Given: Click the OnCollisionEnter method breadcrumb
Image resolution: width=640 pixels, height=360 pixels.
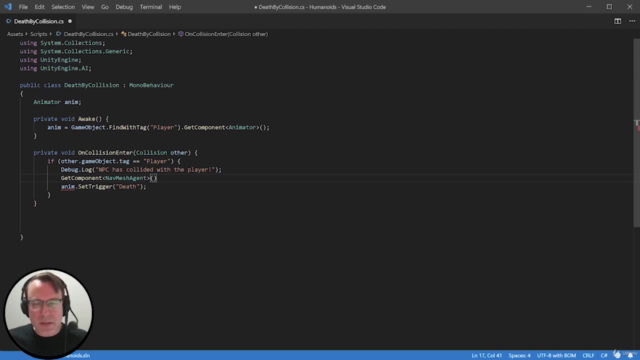Looking at the screenshot, I should (227, 34).
